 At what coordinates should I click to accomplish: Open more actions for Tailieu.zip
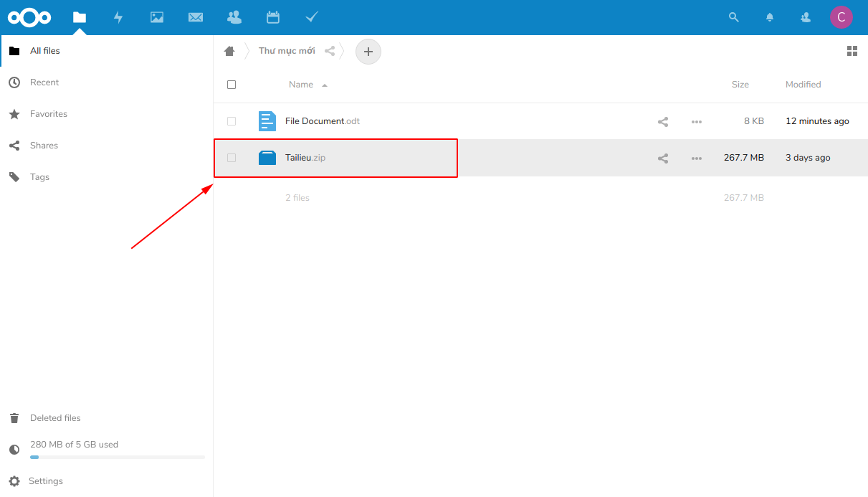tap(697, 158)
